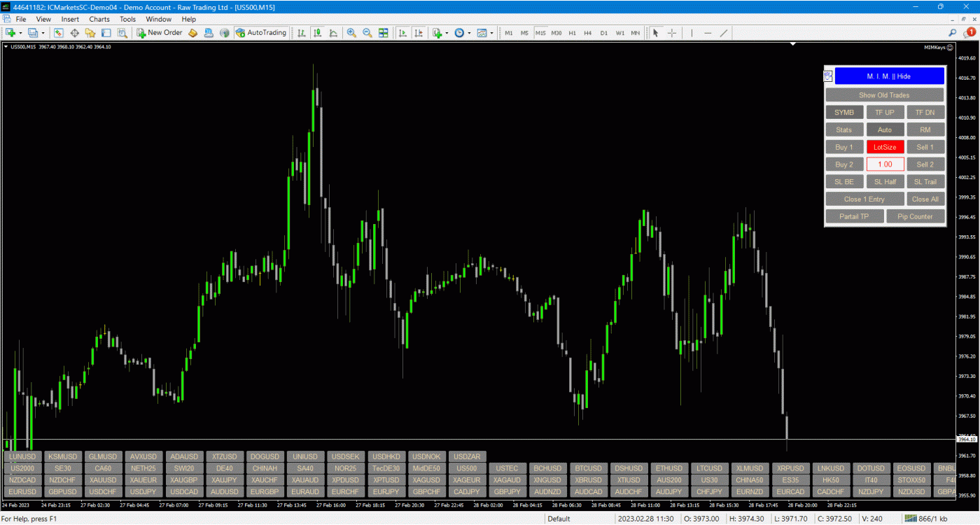Click the Close All button
This screenshot has height=525, width=980.
(x=925, y=199)
